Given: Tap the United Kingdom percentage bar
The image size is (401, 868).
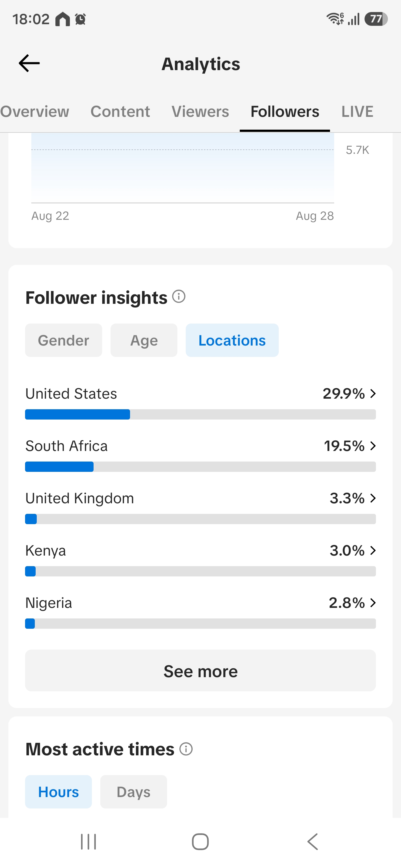Looking at the screenshot, I should click(200, 519).
